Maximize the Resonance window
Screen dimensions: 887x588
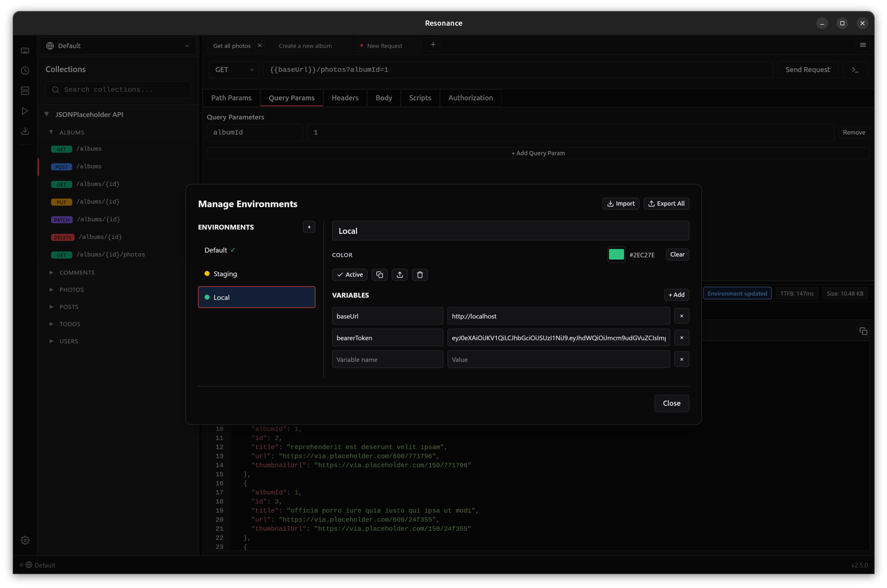point(842,23)
